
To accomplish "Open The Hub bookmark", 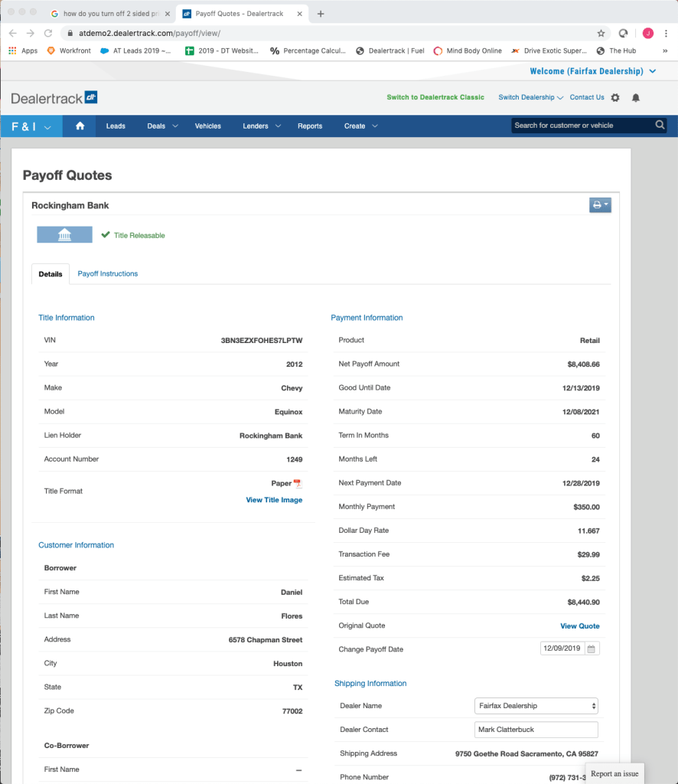I will tap(617, 51).
